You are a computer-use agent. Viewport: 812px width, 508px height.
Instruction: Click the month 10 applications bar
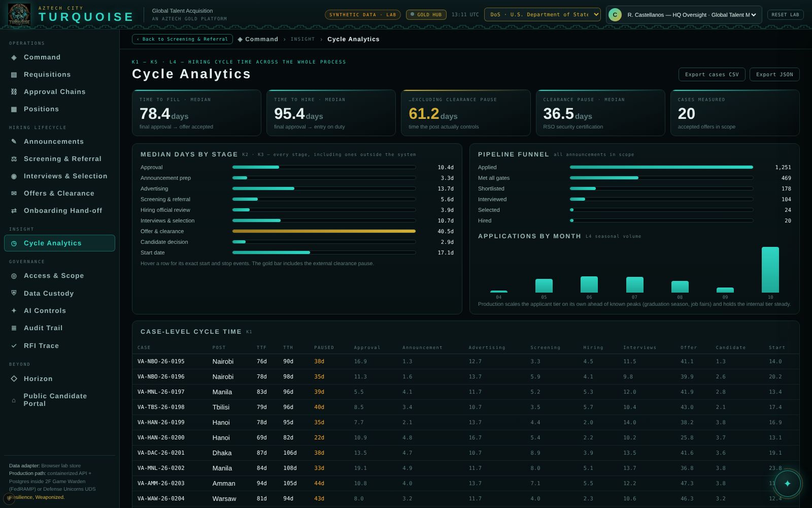click(x=770, y=270)
